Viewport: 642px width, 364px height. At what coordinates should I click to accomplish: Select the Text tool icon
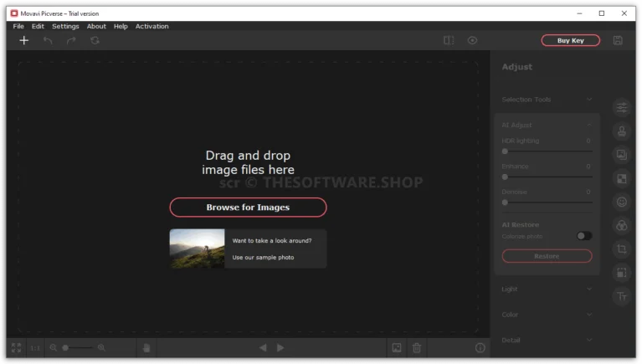pos(622,296)
